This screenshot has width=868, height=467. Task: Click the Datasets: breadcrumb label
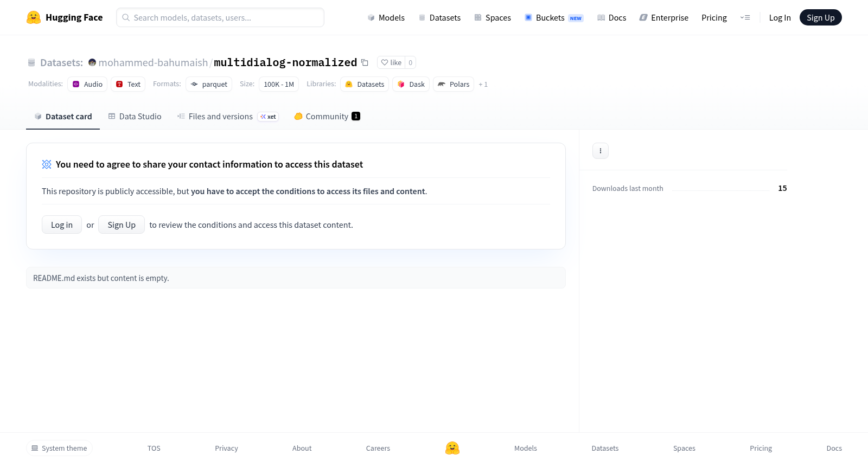[x=61, y=63]
